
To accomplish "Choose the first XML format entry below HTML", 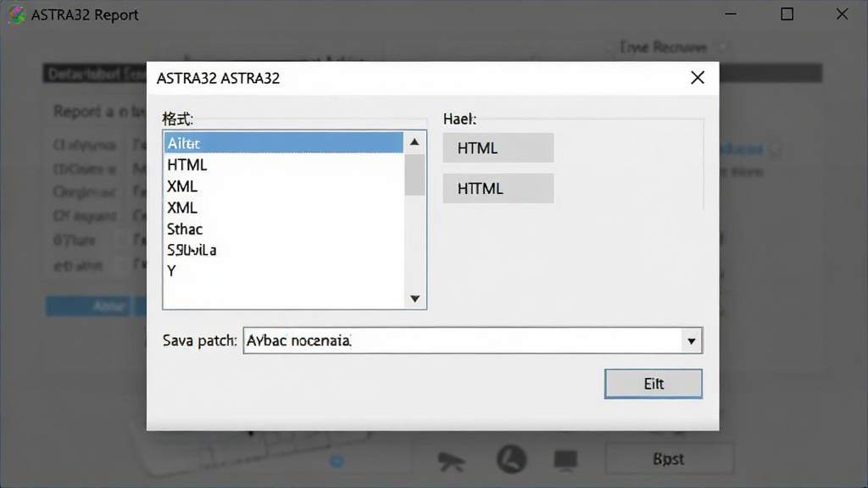I will pos(284,186).
